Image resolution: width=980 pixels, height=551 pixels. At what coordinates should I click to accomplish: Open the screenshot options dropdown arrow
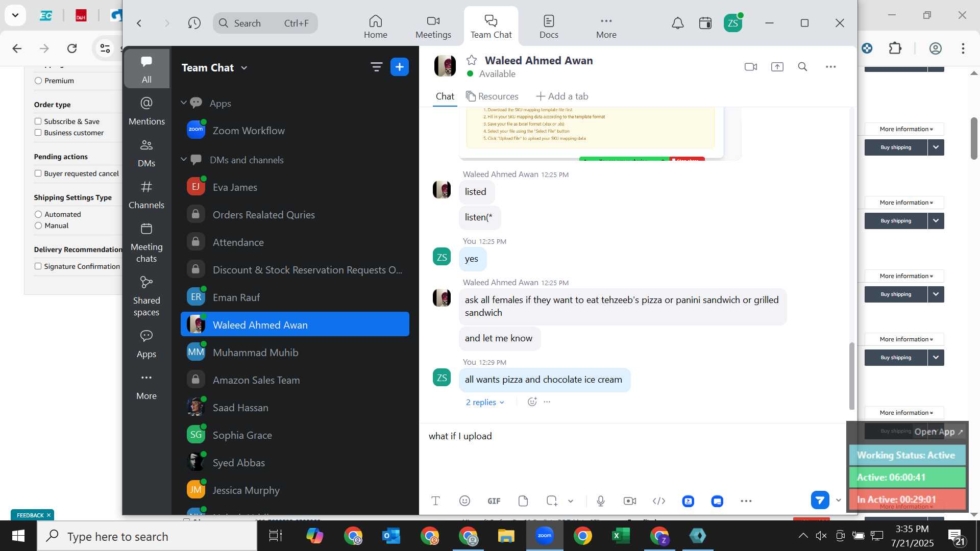571,501
